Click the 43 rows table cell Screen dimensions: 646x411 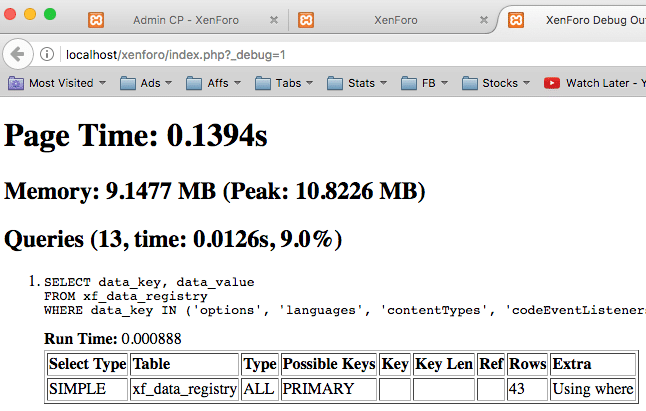point(527,389)
